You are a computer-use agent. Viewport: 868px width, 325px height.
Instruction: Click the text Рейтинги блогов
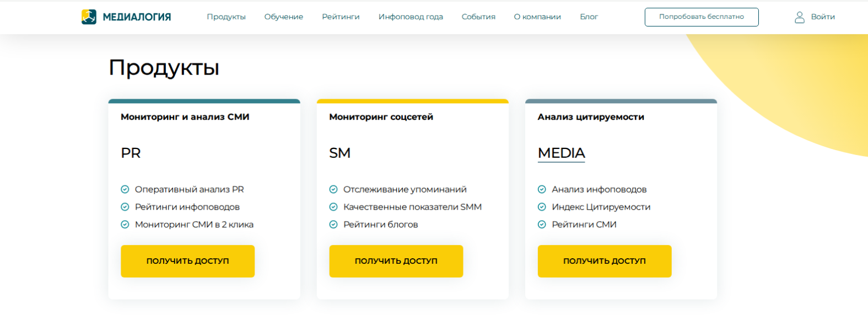(x=380, y=225)
